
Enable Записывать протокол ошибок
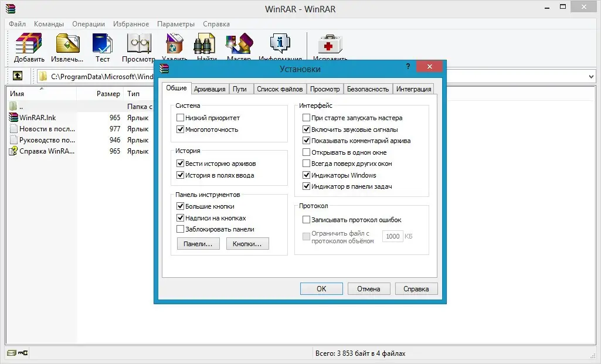[305, 220]
